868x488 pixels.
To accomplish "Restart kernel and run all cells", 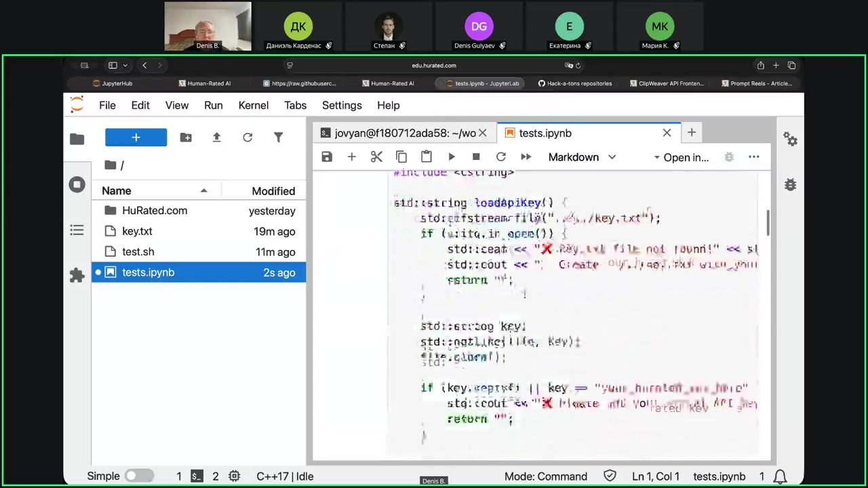I will coord(526,157).
